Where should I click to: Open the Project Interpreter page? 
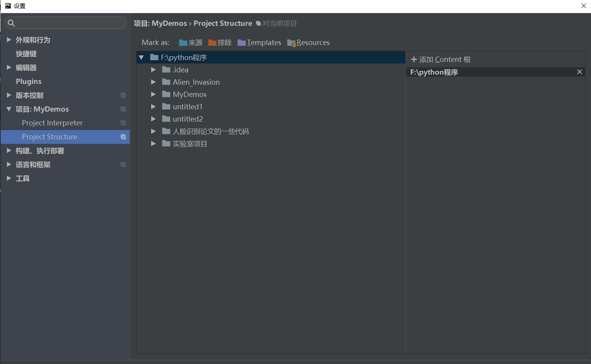tap(52, 123)
